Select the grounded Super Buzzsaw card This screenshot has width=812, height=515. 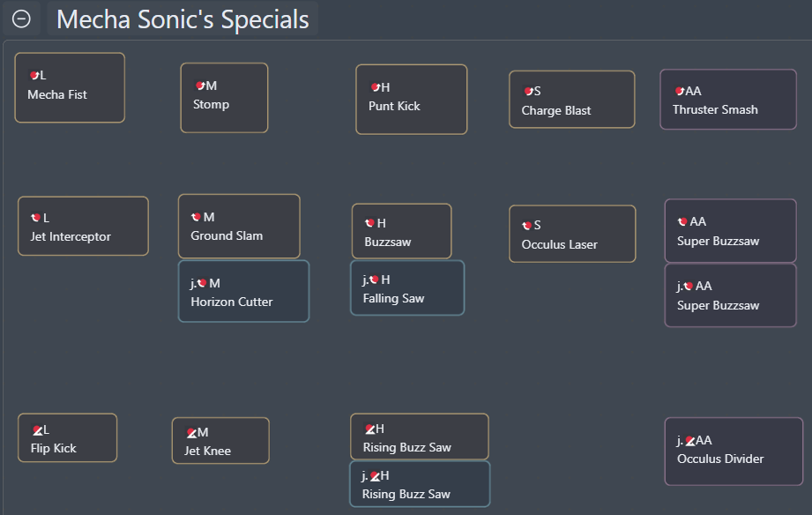(x=731, y=230)
